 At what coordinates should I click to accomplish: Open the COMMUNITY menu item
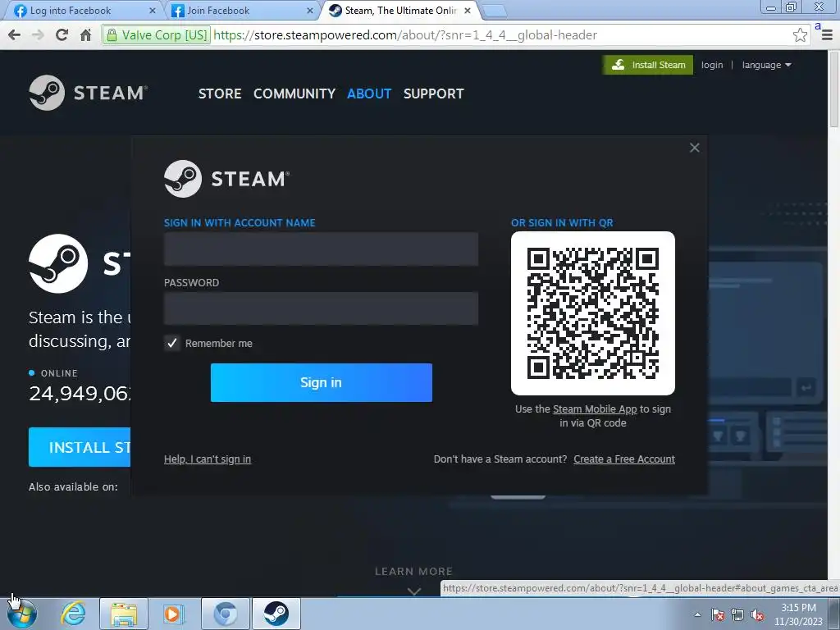294,94
